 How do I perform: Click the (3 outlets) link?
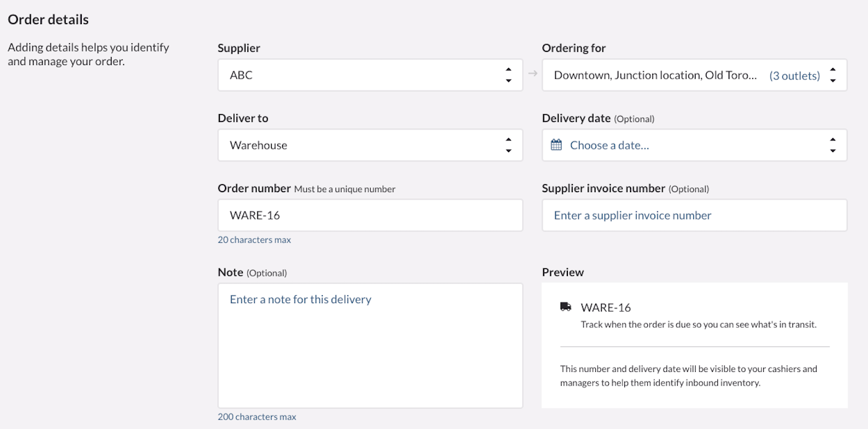click(x=795, y=74)
